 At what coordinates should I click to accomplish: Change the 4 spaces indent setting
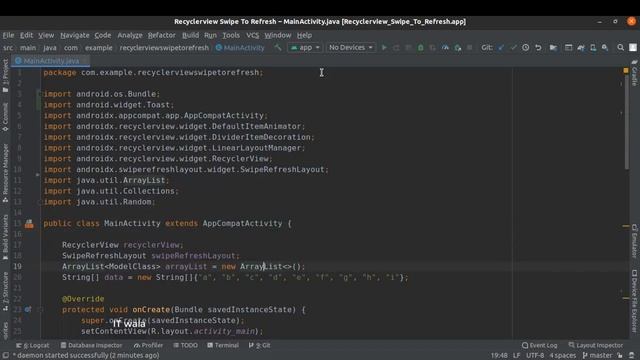(x=562, y=356)
